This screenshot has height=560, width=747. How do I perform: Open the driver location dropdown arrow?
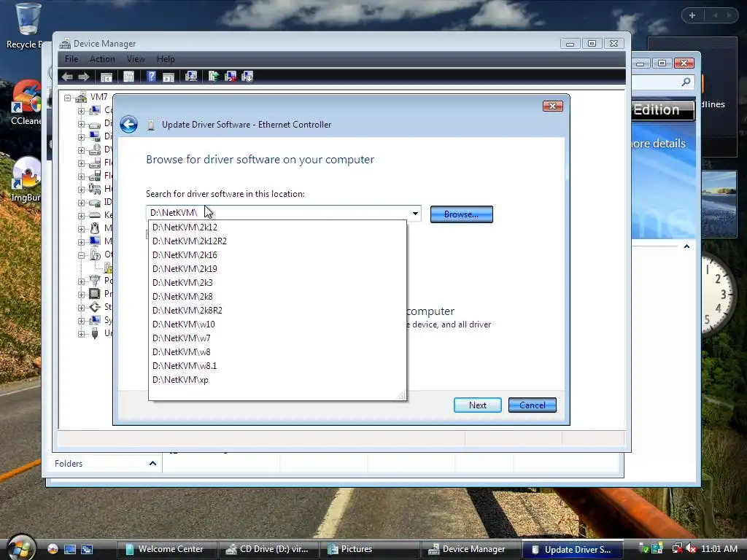415,214
